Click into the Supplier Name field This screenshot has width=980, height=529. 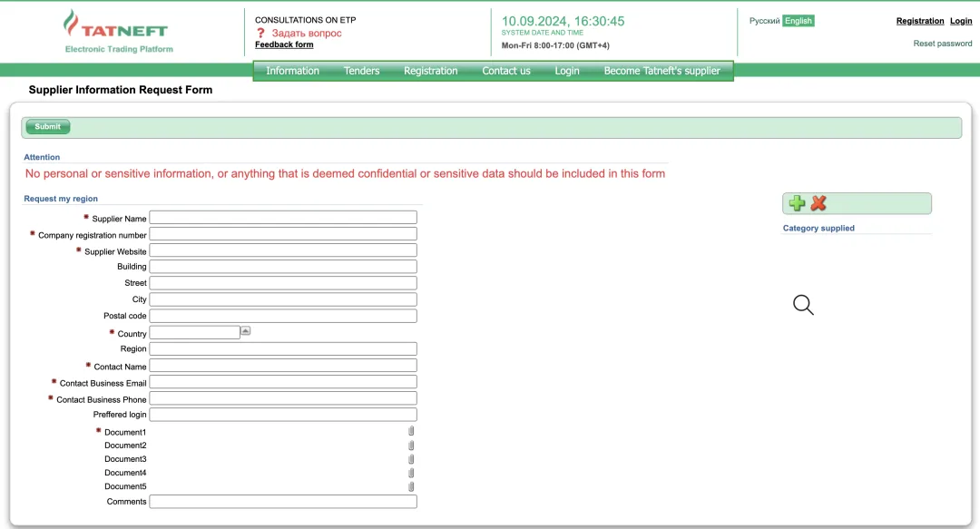[x=283, y=218]
